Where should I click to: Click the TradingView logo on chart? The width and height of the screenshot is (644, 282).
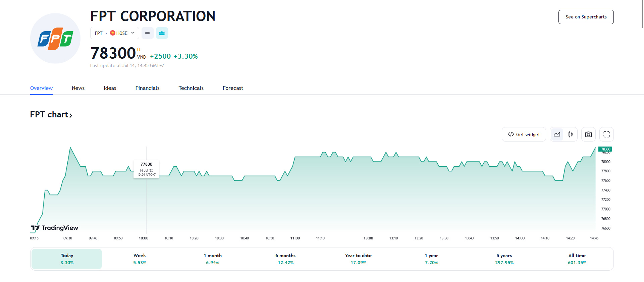[54, 228]
